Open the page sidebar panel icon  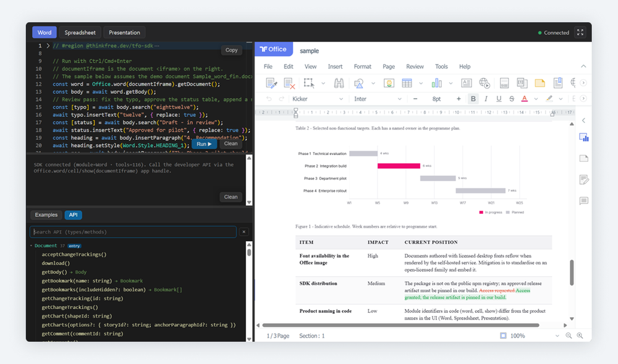(584, 158)
